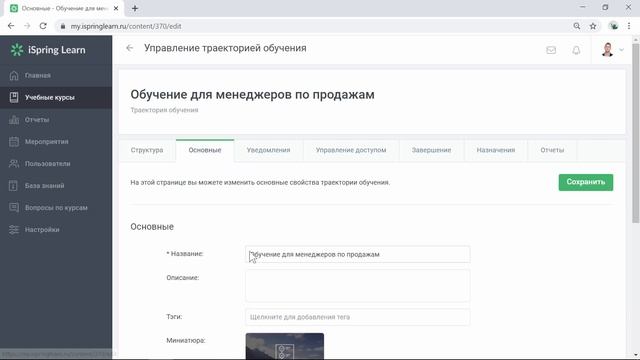This screenshot has width=640, height=360.
Task: Click the Траектория обучения subtitle
Action: (164, 110)
